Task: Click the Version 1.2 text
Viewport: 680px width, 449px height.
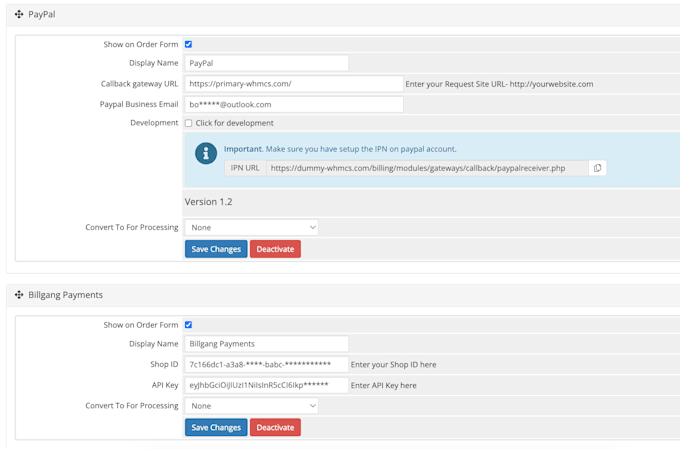Action: point(209,202)
